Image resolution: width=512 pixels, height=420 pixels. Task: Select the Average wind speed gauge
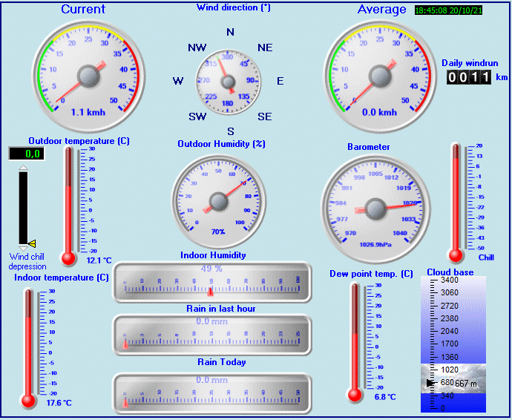[x=381, y=76]
